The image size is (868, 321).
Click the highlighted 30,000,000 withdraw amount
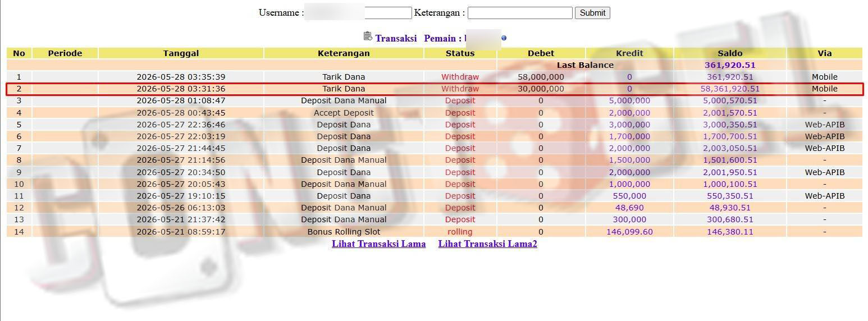pos(541,89)
